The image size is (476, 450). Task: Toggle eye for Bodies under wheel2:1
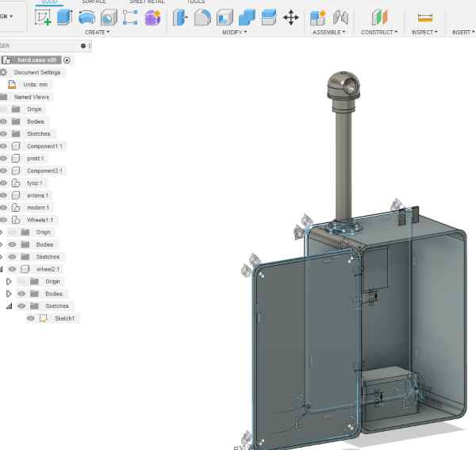pyautogui.click(x=21, y=294)
